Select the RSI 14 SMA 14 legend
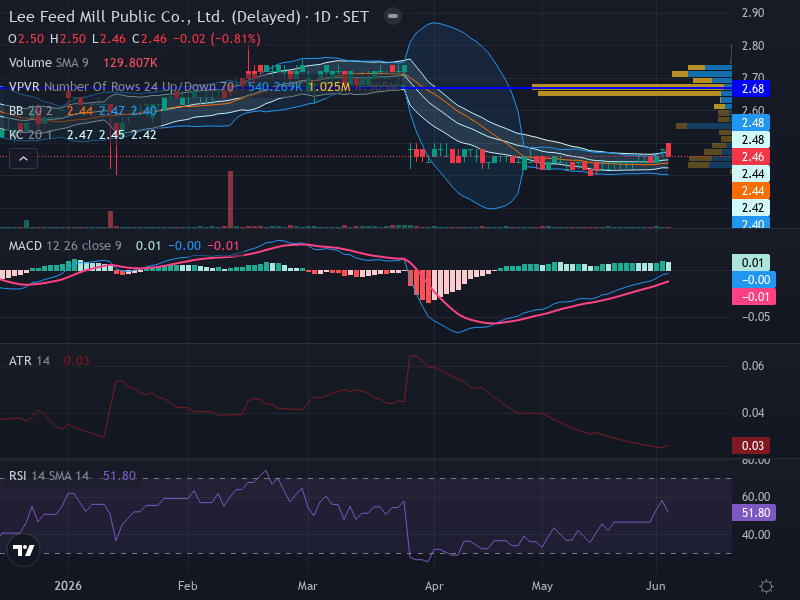 (48, 476)
